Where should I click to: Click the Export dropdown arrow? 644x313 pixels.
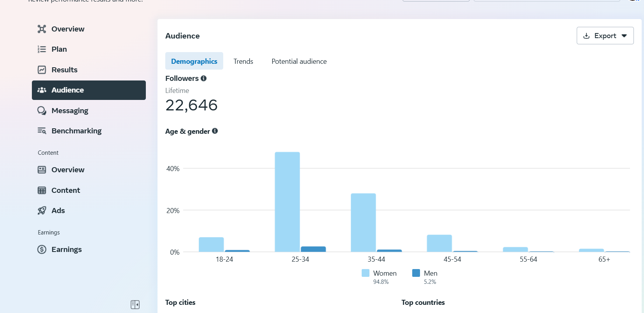tap(624, 36)
